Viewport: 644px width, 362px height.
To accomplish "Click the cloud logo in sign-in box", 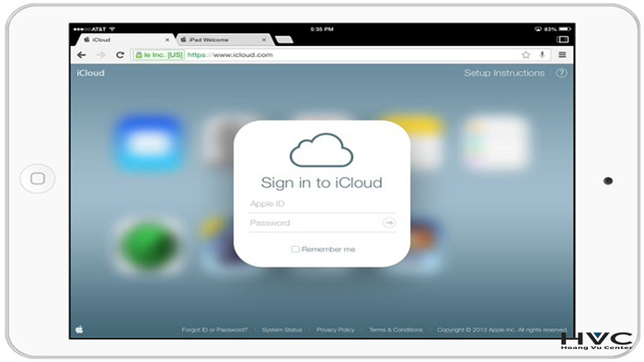I will (321, 150).
